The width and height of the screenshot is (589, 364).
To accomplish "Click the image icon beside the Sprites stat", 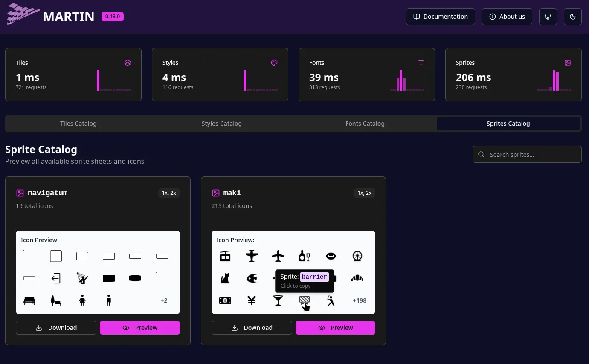I will (x=567, y=63).
